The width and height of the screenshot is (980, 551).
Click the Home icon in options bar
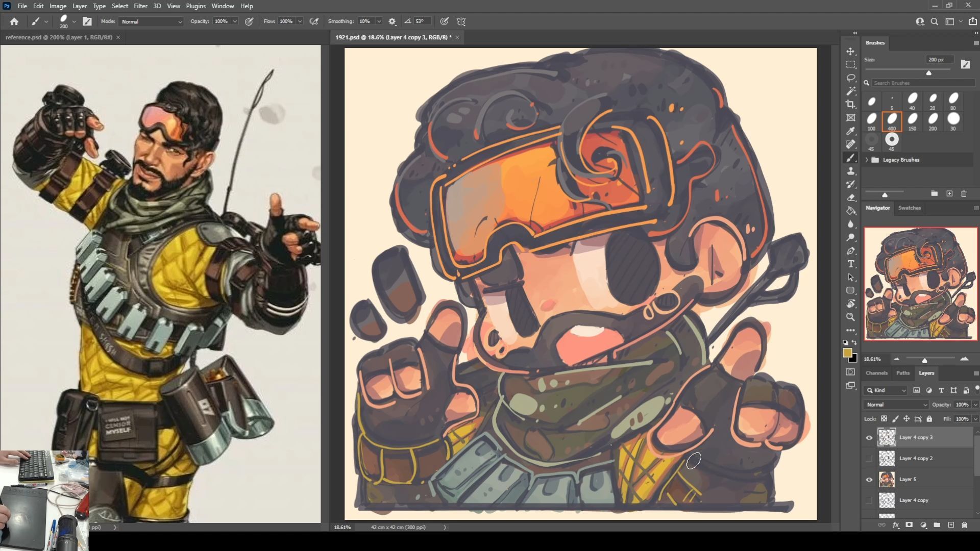point(14,21)
